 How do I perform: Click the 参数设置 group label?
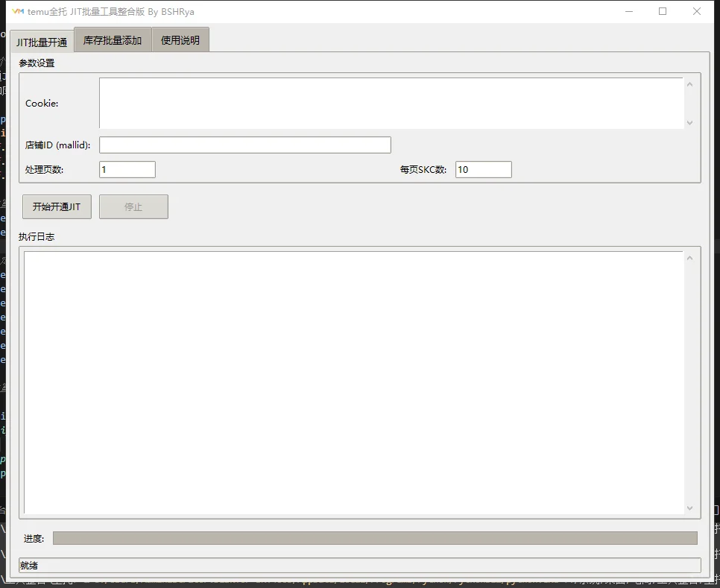37,63
